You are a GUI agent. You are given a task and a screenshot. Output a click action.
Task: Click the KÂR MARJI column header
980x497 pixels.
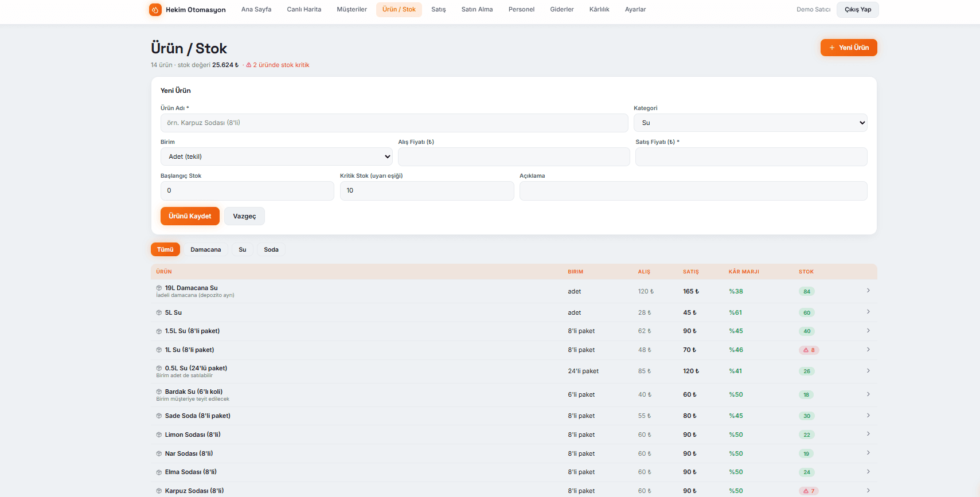[744, 272]
